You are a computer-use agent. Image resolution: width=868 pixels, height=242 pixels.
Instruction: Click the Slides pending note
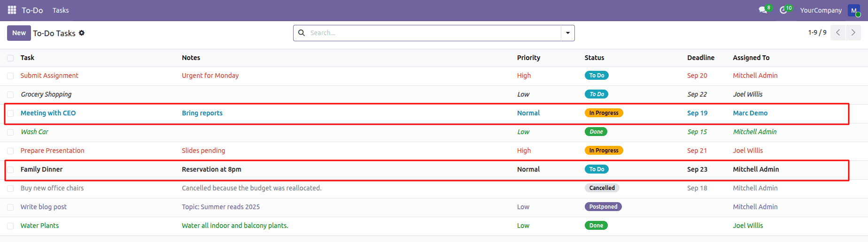coord(203,151)
